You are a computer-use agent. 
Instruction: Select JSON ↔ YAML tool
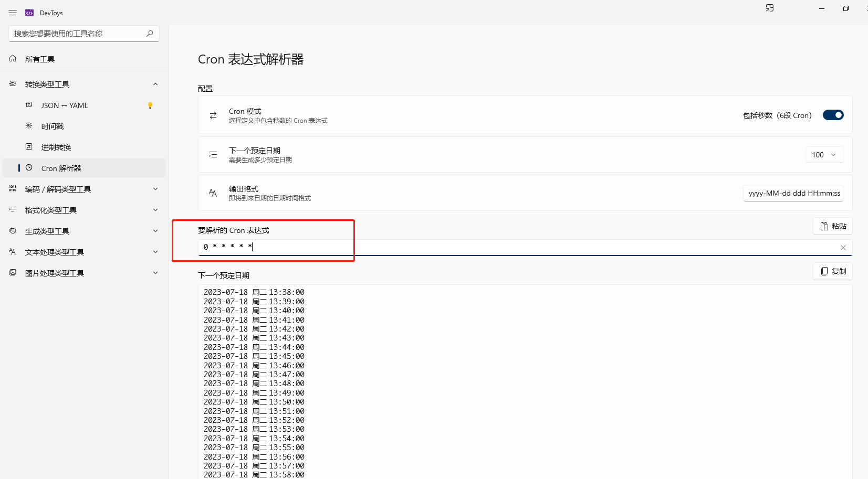pos(84,105)
